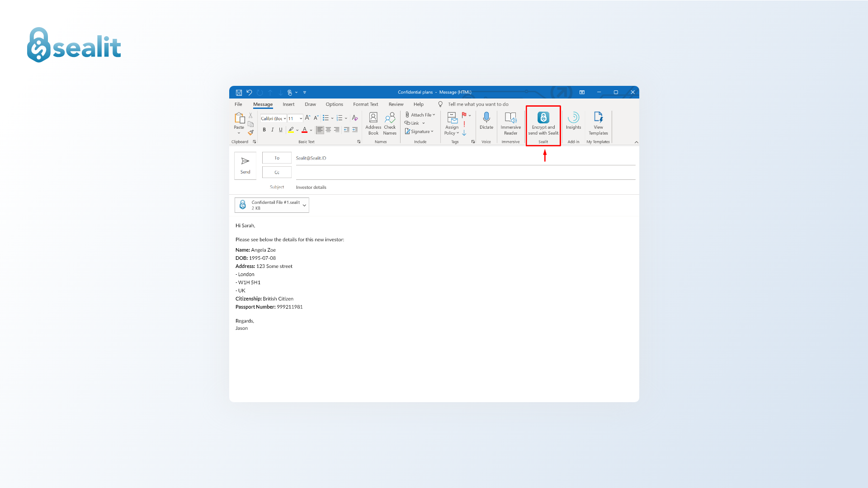Toggle bold formatting
This screenshot has width=868, height=488.
(264, 130)
